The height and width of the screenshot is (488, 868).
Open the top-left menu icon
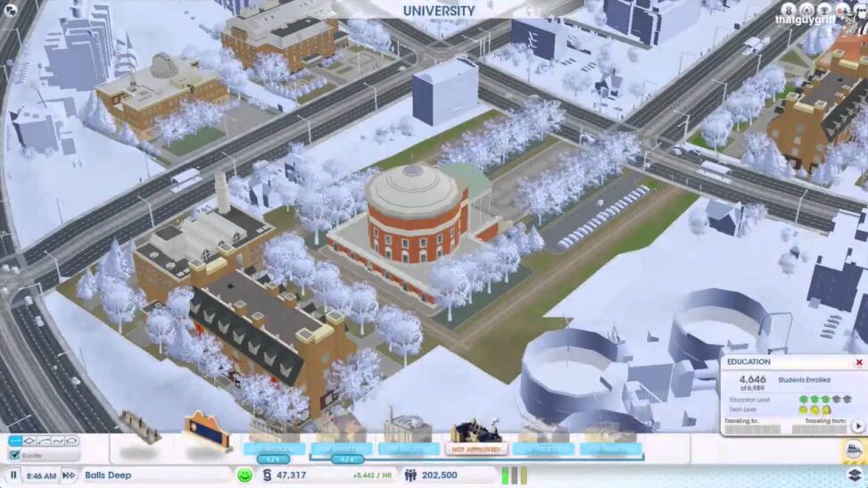(x=10, y=10)
